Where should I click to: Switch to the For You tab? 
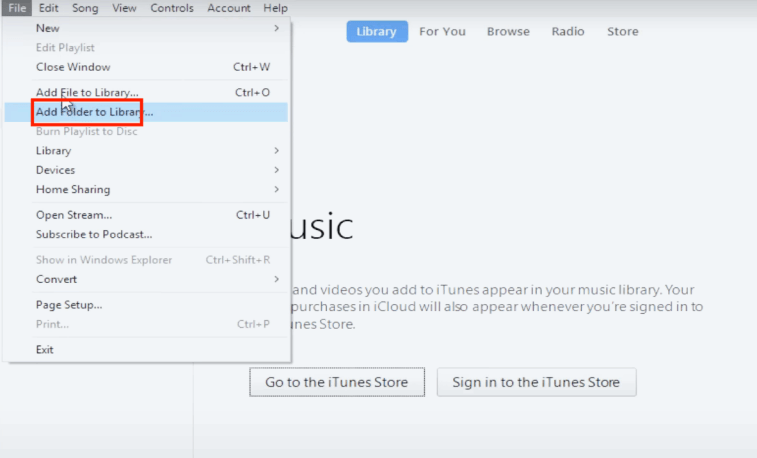442,31
